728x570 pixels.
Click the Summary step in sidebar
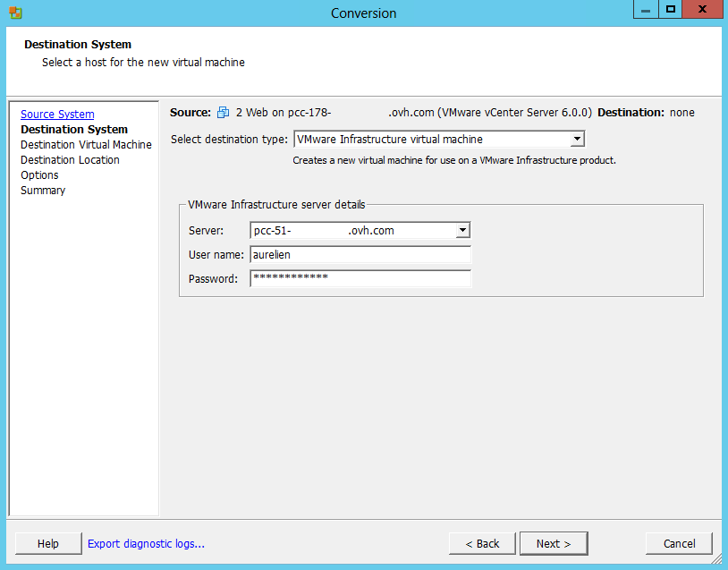pos(43,191)
